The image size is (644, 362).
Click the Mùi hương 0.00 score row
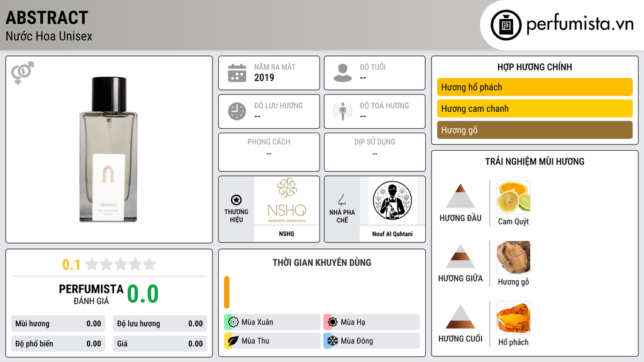[x=58, y=324]
